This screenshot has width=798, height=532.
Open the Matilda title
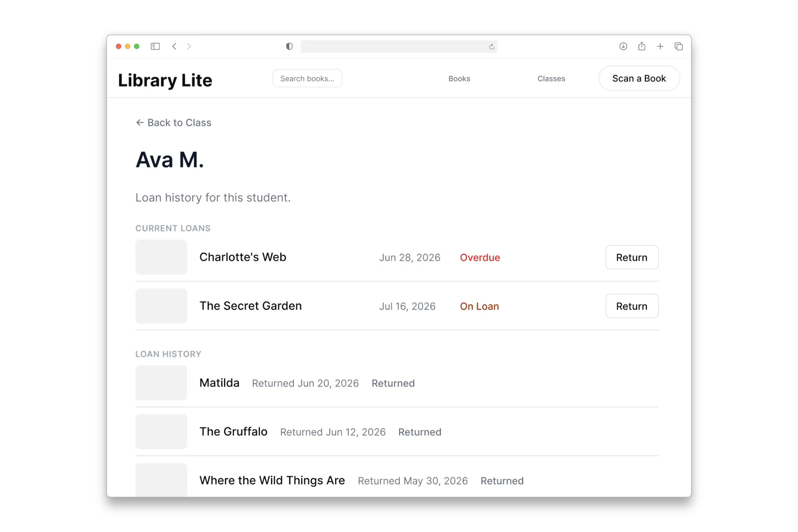point(219,383)
